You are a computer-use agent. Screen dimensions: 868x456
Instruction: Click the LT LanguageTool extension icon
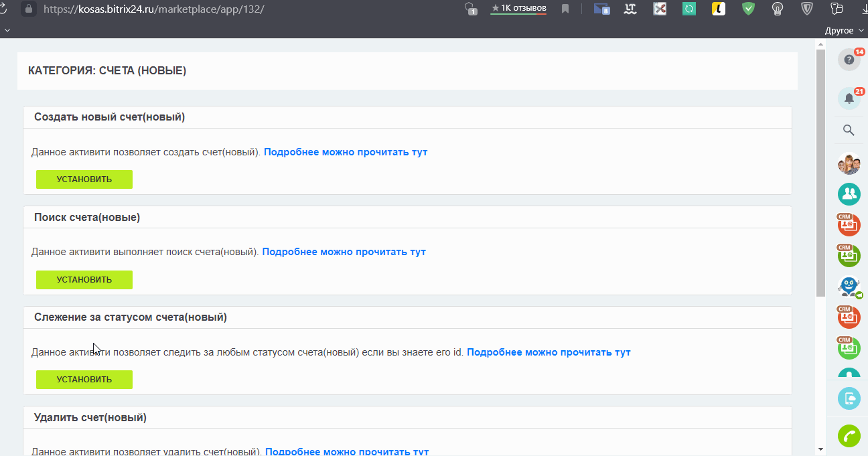point(630,9)
